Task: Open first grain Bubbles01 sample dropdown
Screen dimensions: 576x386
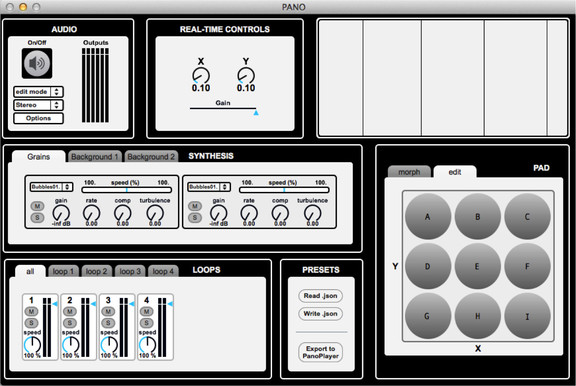Action: pyautogui.click(x=51, y=187)
